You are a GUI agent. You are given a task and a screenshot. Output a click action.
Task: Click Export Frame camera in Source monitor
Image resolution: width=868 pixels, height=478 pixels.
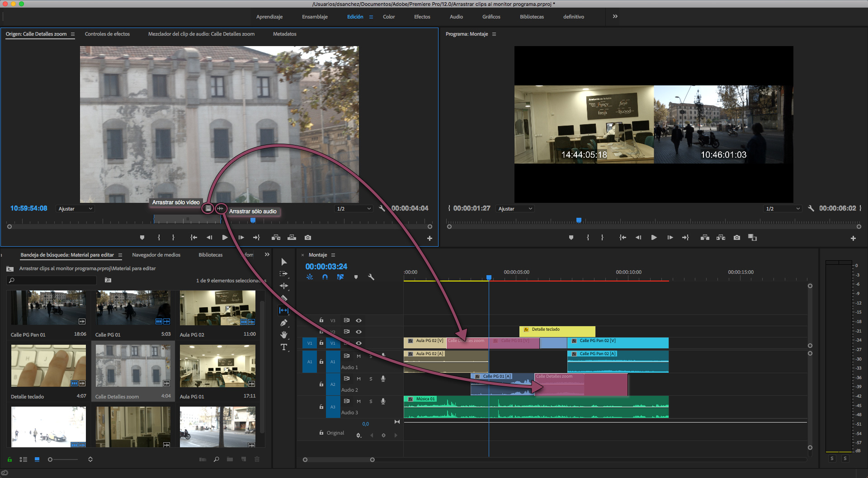click(x=308, y=238)
